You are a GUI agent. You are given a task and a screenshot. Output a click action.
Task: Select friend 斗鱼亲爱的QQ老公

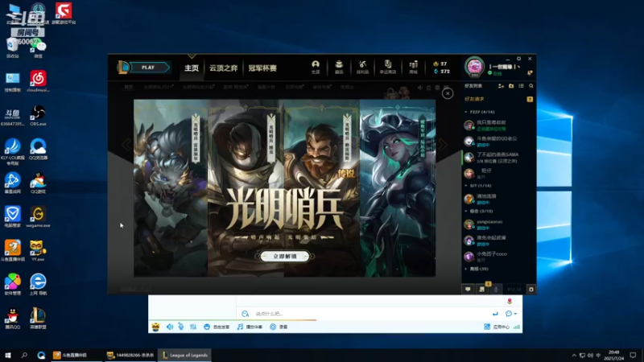pos(498,142)
